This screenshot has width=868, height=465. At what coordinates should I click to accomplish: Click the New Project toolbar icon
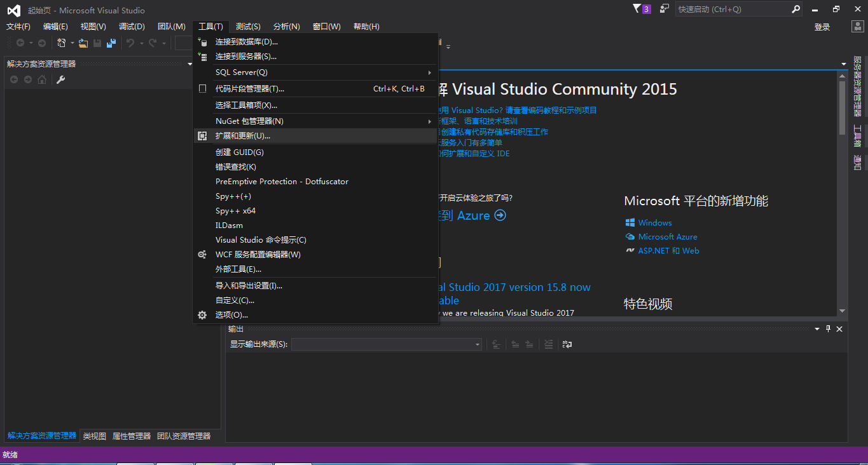62,43
